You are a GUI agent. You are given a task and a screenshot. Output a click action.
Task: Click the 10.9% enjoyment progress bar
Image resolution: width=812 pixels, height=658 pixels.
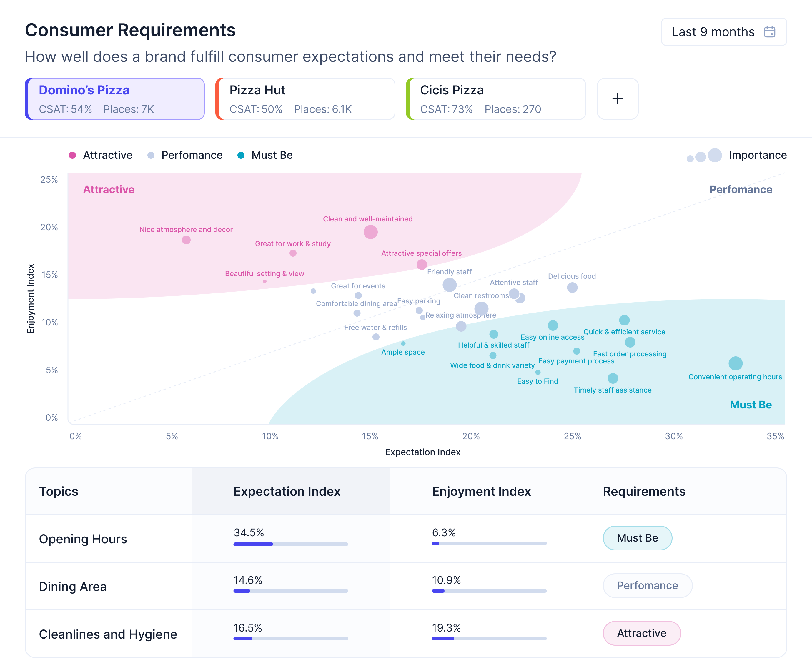pyautogui.click(x=489, y=591)
